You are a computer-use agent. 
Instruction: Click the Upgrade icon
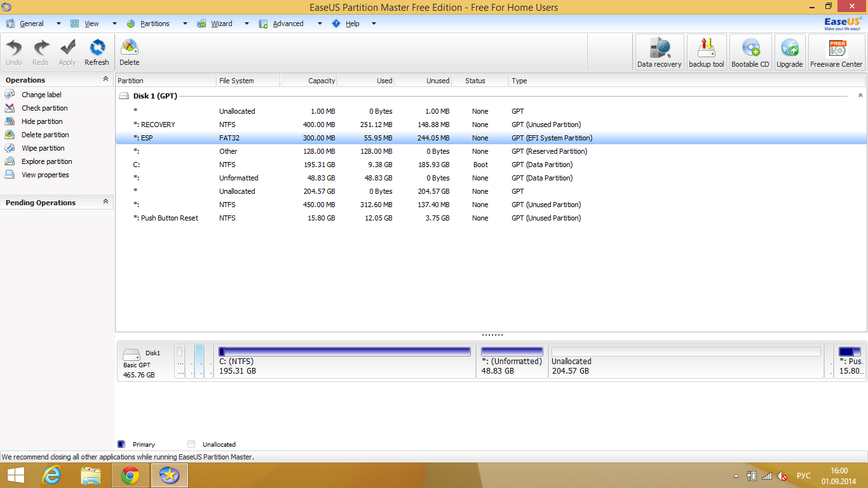click(x=790, y=52)
